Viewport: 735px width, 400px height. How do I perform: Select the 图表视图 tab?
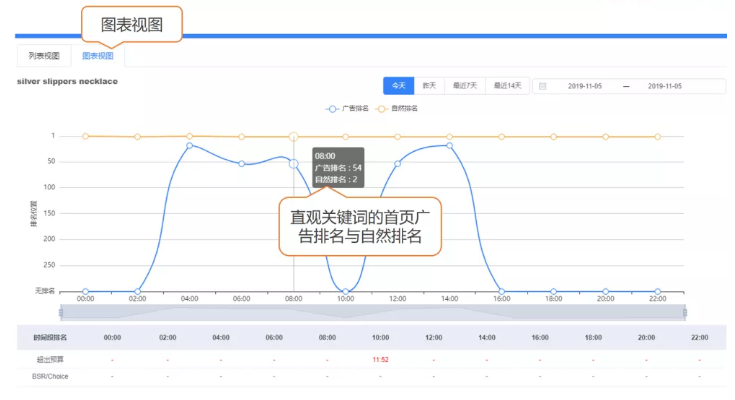(98, 56)
